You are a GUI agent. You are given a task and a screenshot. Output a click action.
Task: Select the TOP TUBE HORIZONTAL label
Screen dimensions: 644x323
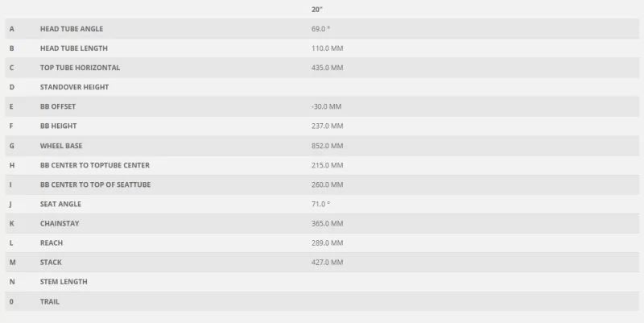pos(80,68)
